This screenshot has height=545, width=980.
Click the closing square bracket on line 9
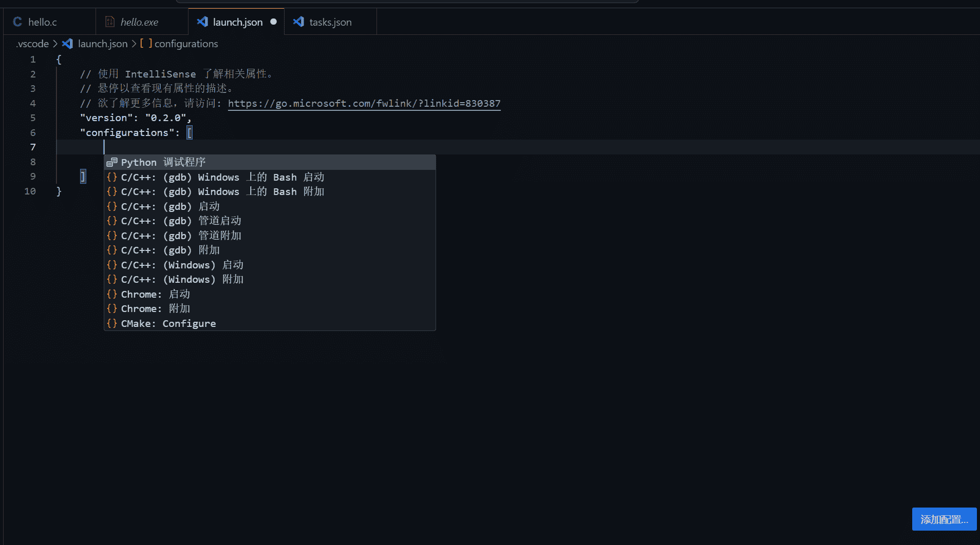pos(83,177)
